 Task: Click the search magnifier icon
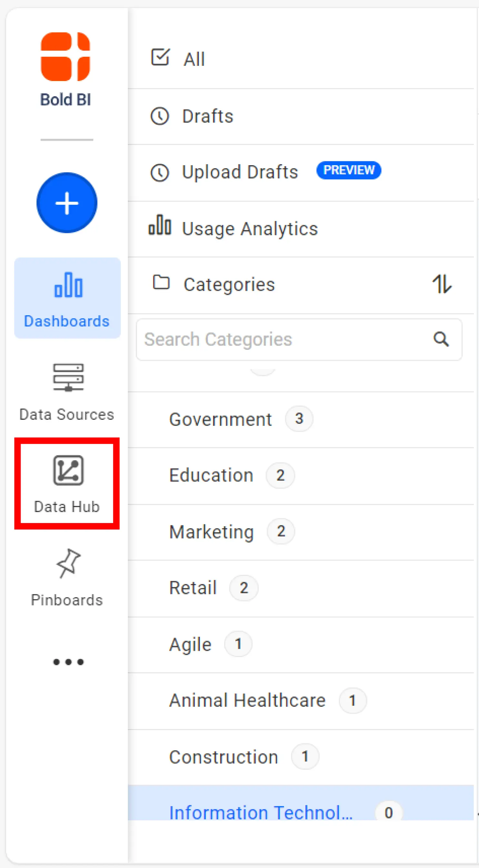[x=441, y=339]
